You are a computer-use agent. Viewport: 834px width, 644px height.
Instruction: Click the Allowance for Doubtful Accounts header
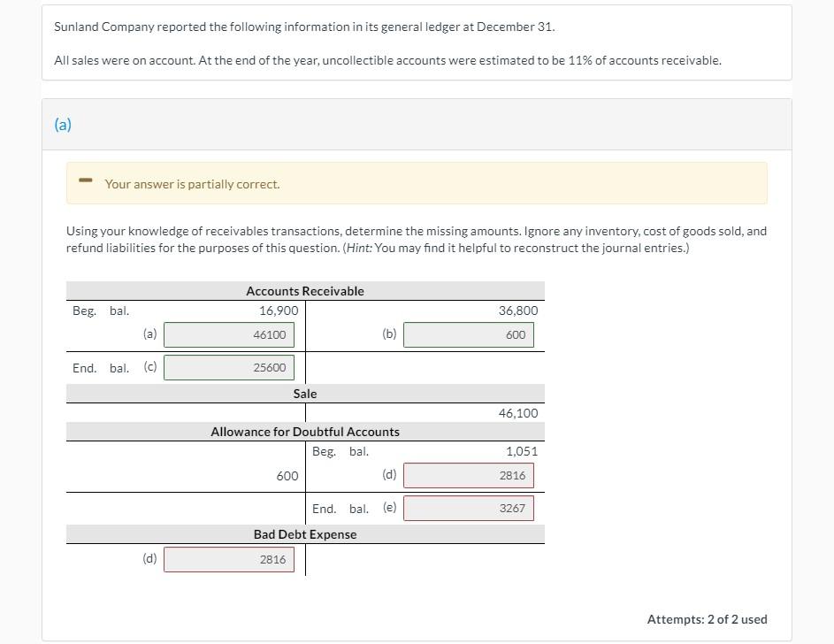click(x=304, y=432)
